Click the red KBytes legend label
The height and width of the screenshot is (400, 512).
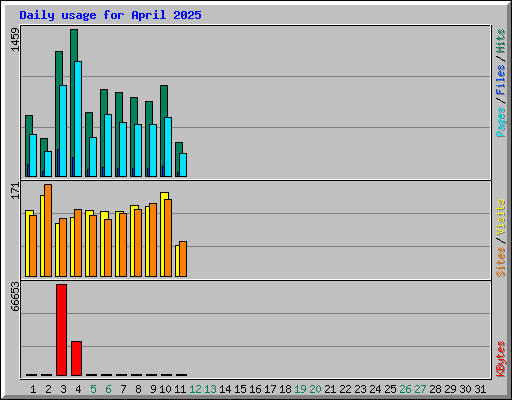501,359
